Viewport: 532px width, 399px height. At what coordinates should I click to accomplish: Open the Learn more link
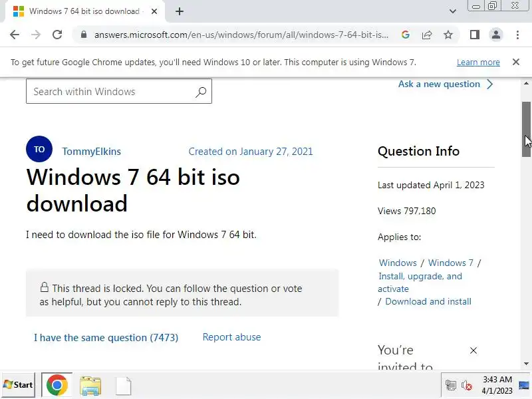(x=478, y=63)
